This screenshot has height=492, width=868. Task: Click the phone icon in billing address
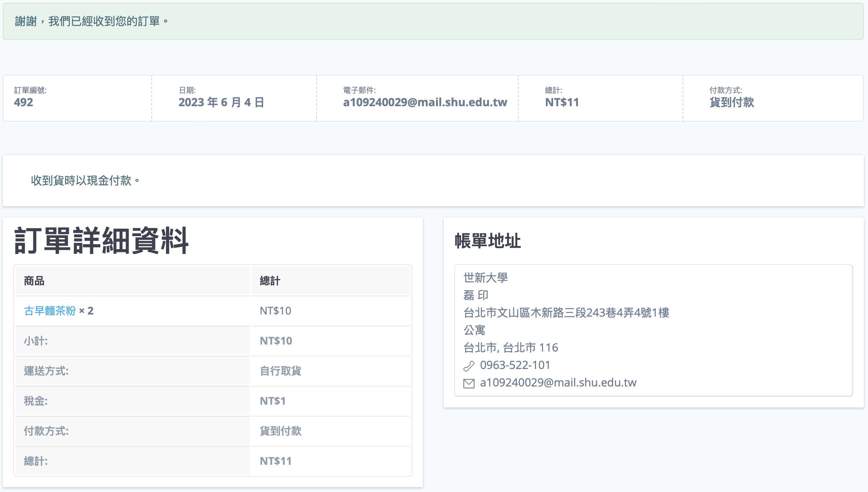click(469, 366)
